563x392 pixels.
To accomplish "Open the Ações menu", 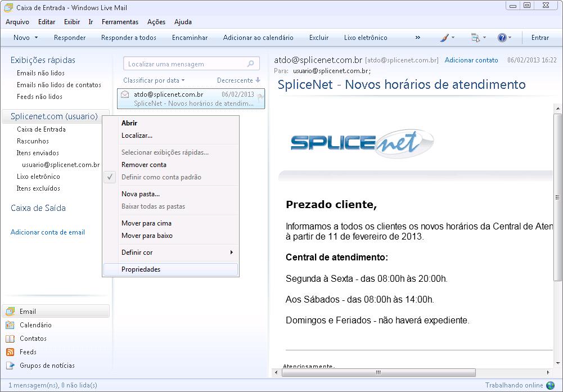I will click(156, 22).
